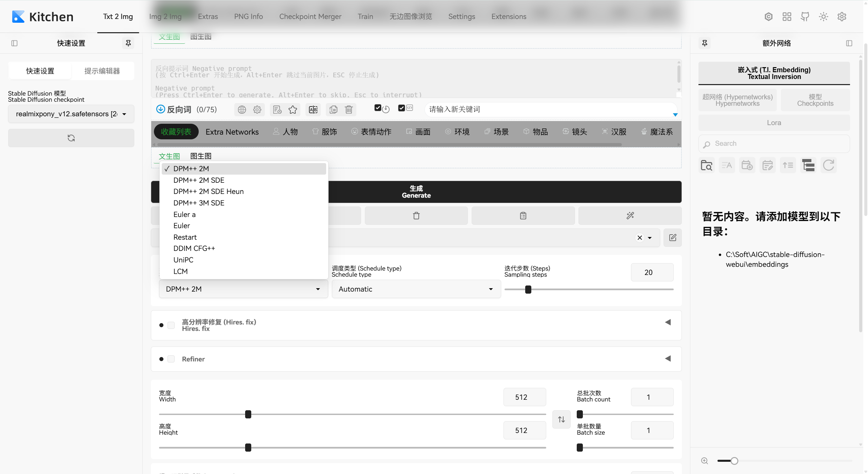Click the edit styles pencil icon
The width and height of the screenshot is (868, 474).
(673, 238)
